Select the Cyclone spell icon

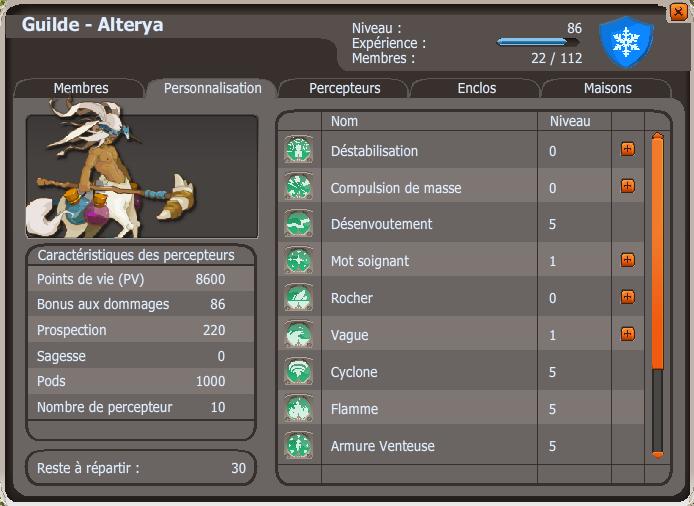[x=299, y=371]
